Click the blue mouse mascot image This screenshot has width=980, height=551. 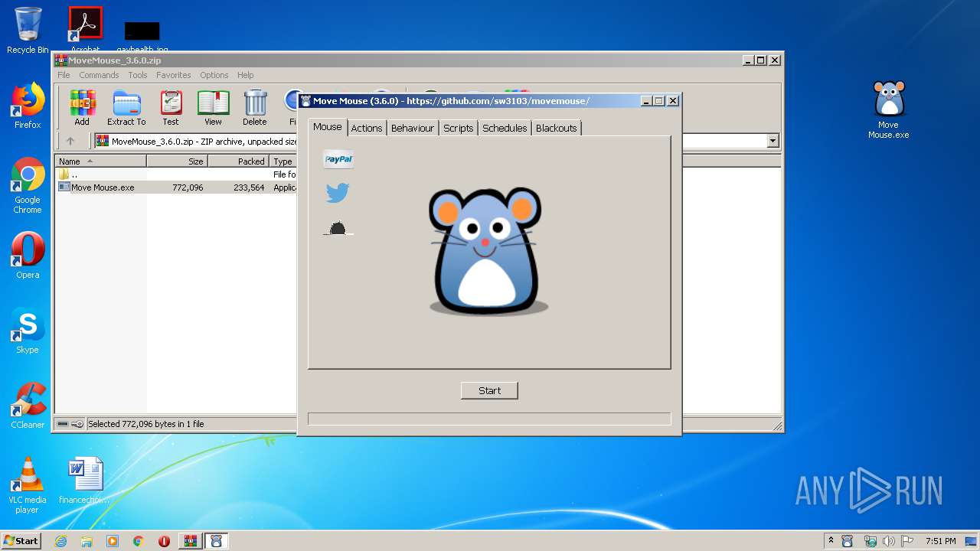click(488, 251)
